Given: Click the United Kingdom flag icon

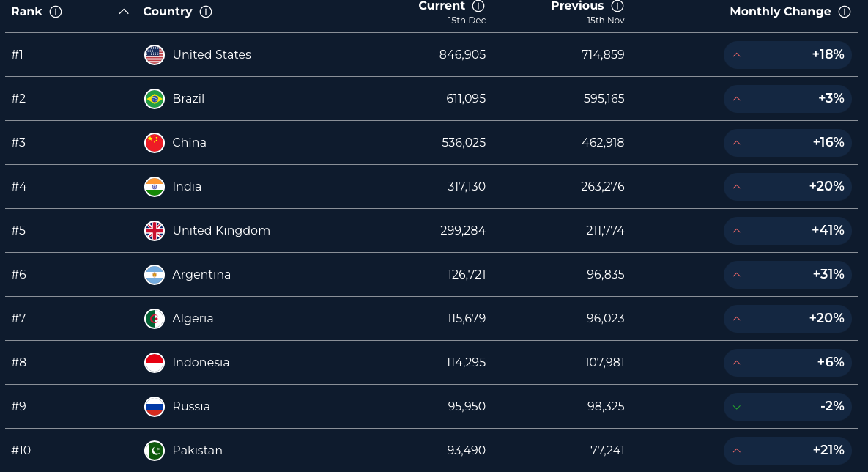Looking at the screenshot, I should (x=155, y=231).
